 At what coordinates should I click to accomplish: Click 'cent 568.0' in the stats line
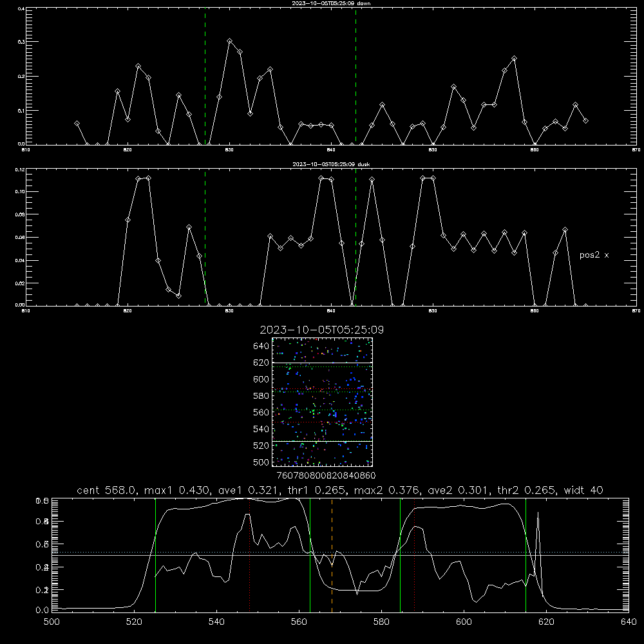[x=107, y=490]
